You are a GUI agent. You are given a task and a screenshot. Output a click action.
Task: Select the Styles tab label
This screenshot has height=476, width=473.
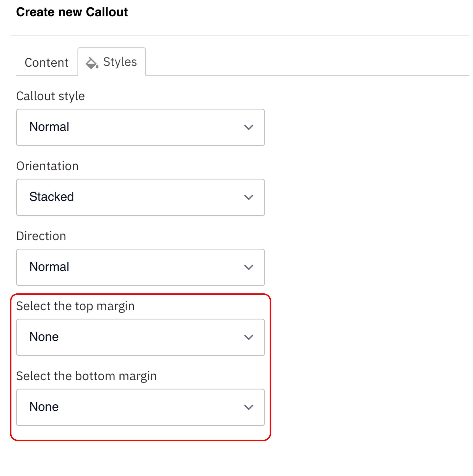[120, 62]
